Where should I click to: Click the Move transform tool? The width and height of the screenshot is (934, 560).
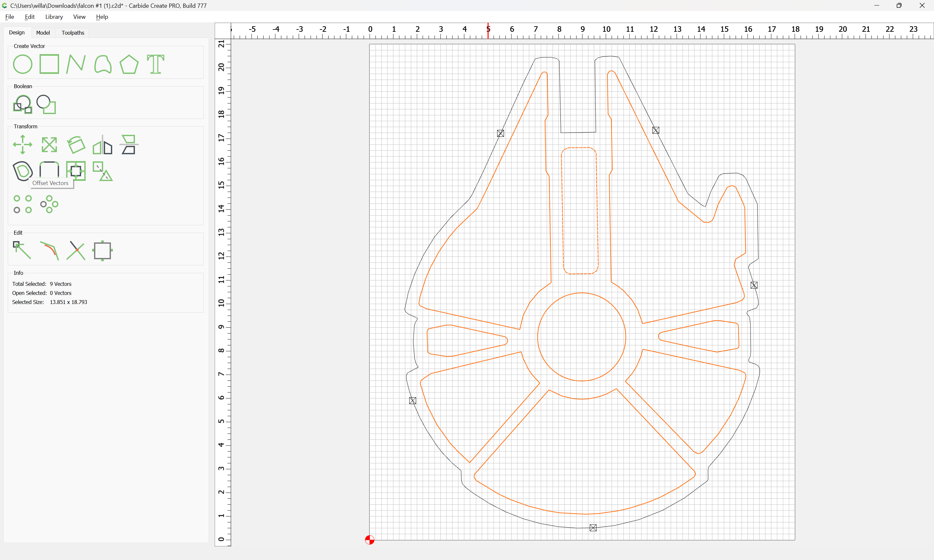tap(23, 145)
